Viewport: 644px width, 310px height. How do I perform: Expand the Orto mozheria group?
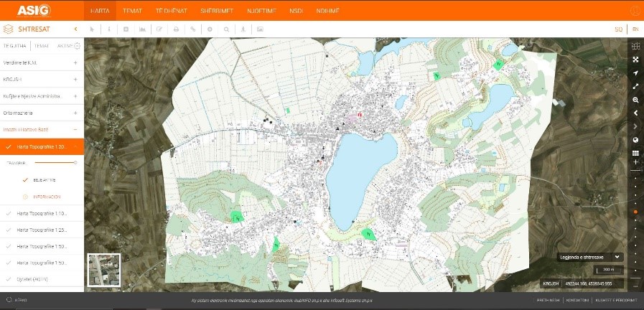tap(75, 113)
